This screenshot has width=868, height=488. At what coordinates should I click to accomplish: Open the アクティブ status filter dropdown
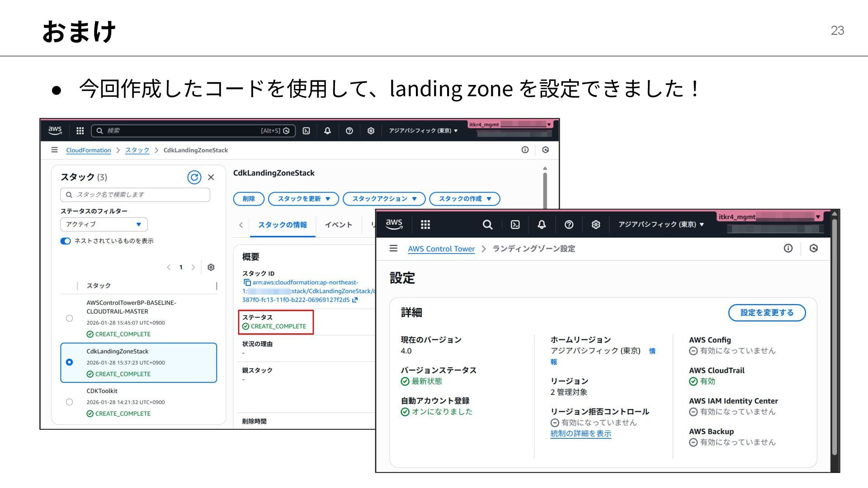pyautogui.click(x=104, y=224)
